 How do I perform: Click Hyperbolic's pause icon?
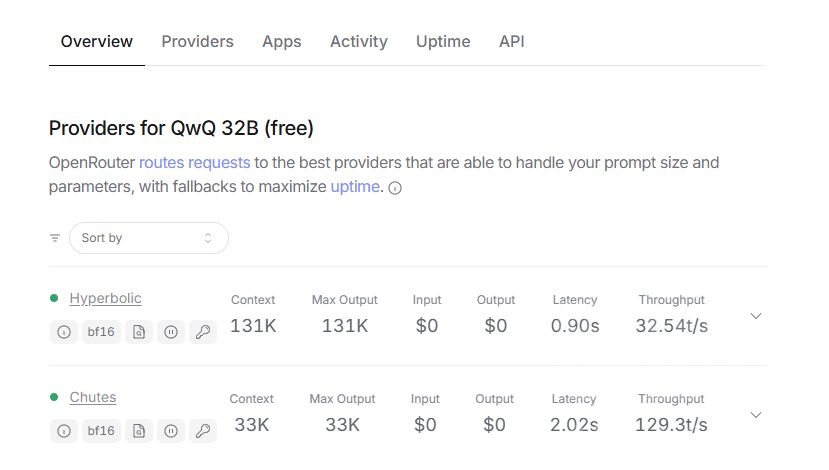[171, 333]
